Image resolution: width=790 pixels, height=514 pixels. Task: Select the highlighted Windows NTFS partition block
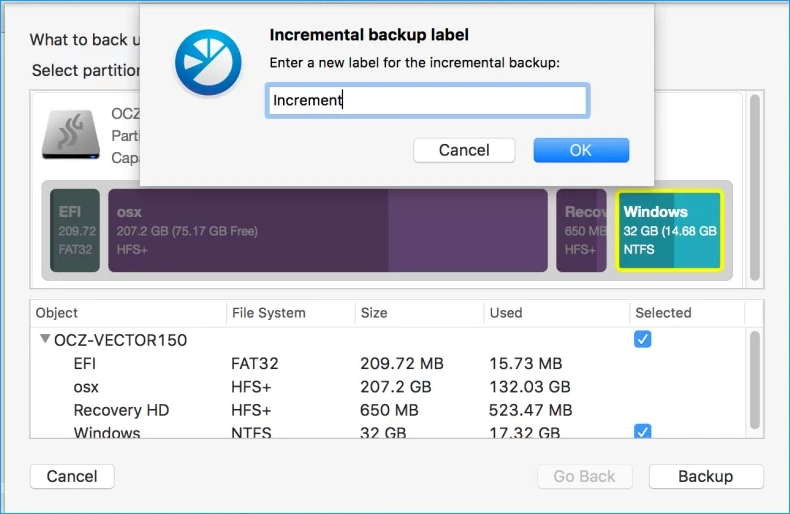pyautogui.click(x=670, y=230)
